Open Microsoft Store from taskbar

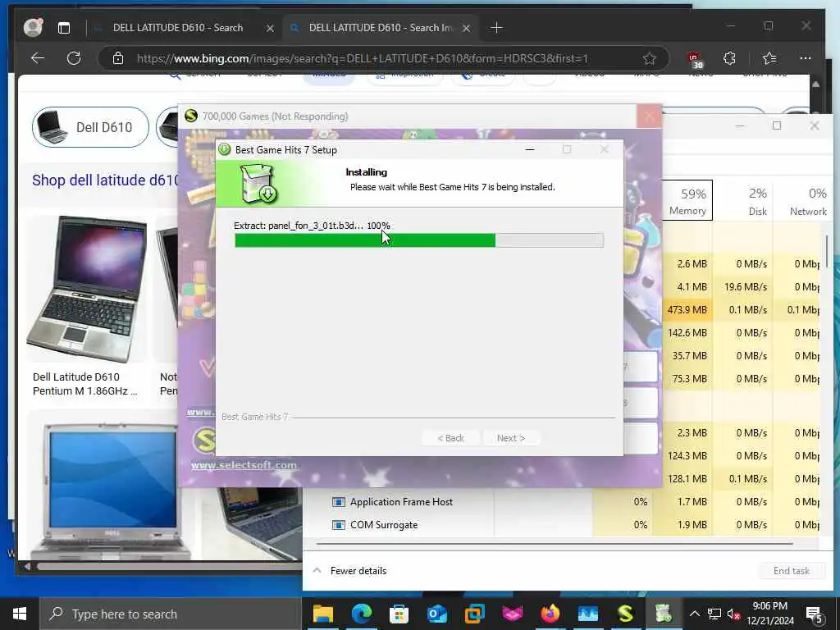click(x=399, y=614)
